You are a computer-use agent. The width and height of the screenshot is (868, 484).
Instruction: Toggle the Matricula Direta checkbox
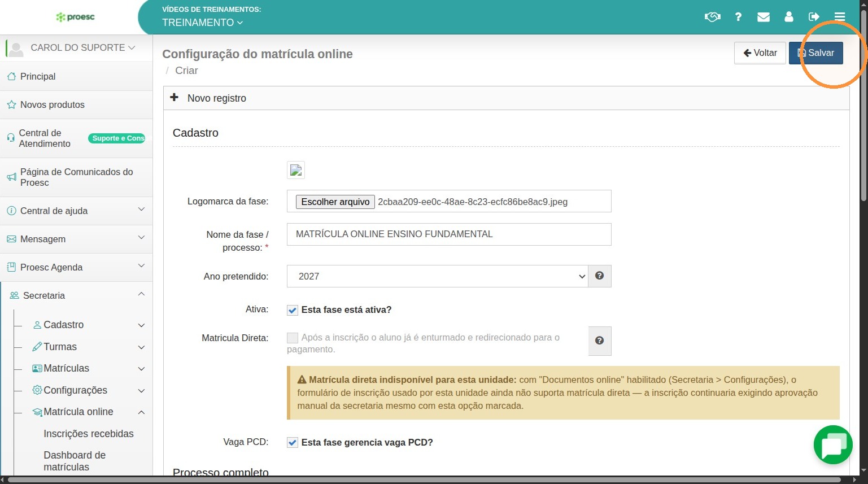(293, 338)
